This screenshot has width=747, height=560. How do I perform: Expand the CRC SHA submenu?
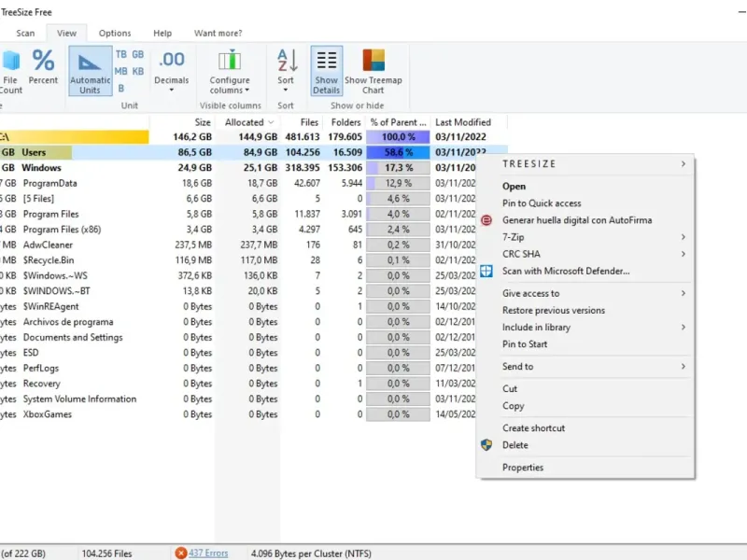pos(585,254)
